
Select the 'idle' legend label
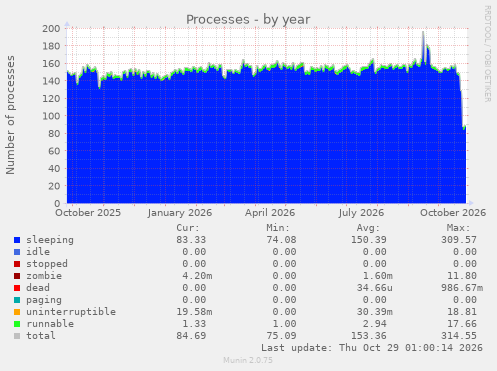coord(38,252)
